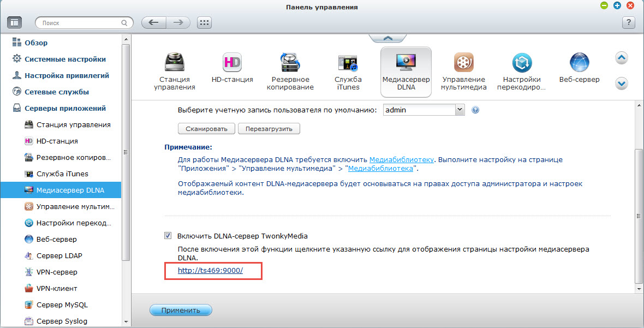Click the search magnifier icon
The image size is (644, 328).
[x=124, y=23]
